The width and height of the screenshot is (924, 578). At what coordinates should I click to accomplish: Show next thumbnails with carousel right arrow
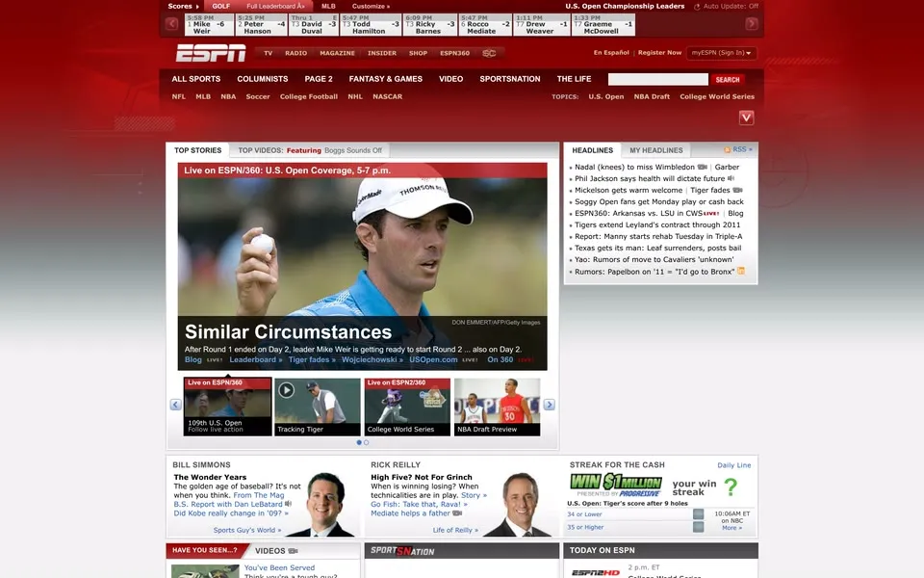[x=550, y=405]
